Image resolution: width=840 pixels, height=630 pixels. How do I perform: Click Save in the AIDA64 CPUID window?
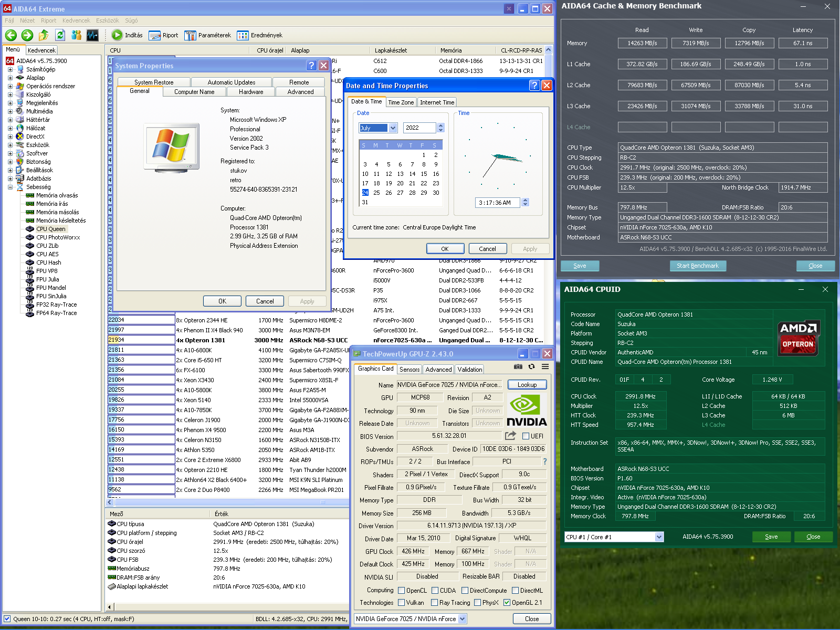coord(771,537)
